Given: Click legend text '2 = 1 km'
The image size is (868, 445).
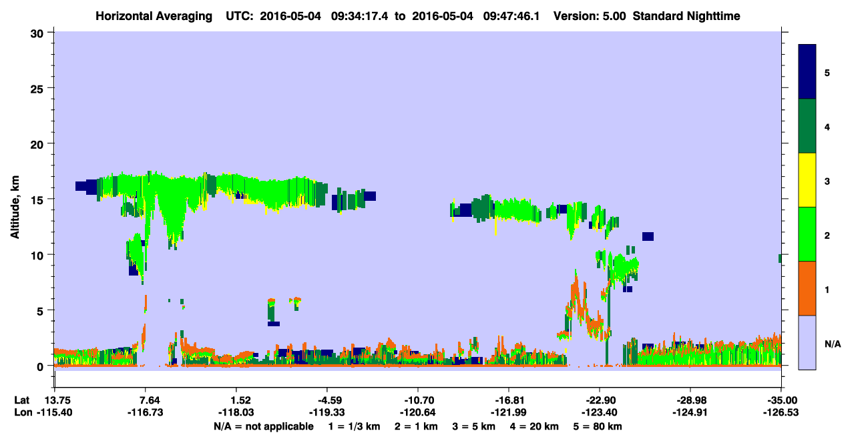Looking at the screenshot, I should point(417,426).
